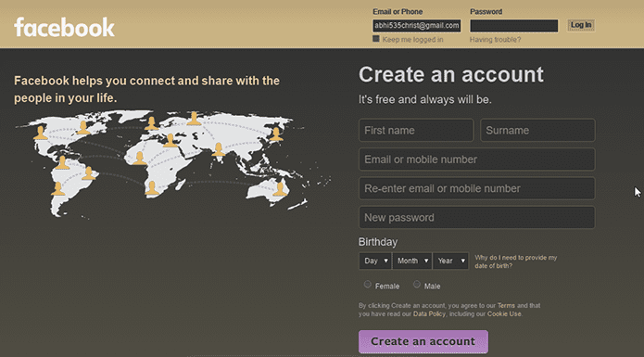Image resolution: width=644 pixels, height=357 pixels.
Task: Click the world map illustration
Action: [x=172, y=163]
